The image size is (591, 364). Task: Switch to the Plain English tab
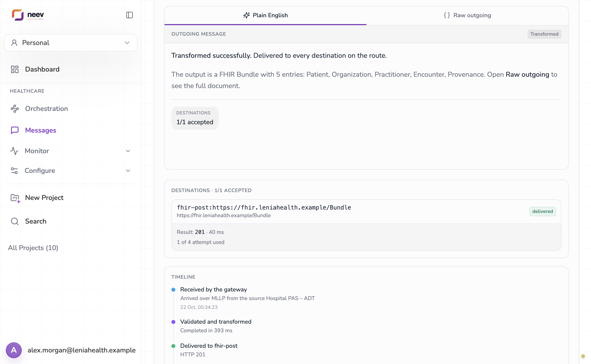265,15
